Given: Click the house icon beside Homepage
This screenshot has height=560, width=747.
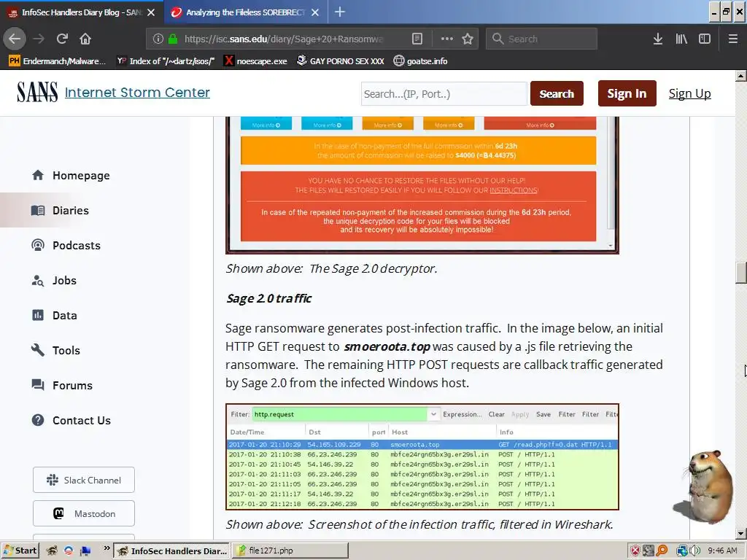Looking at the screenshot, I should [38, 175].
